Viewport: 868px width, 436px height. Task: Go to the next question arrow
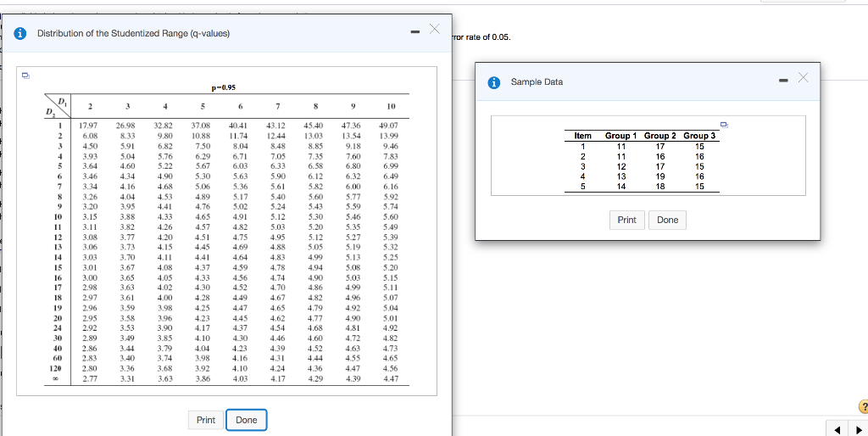click(859, 430)
